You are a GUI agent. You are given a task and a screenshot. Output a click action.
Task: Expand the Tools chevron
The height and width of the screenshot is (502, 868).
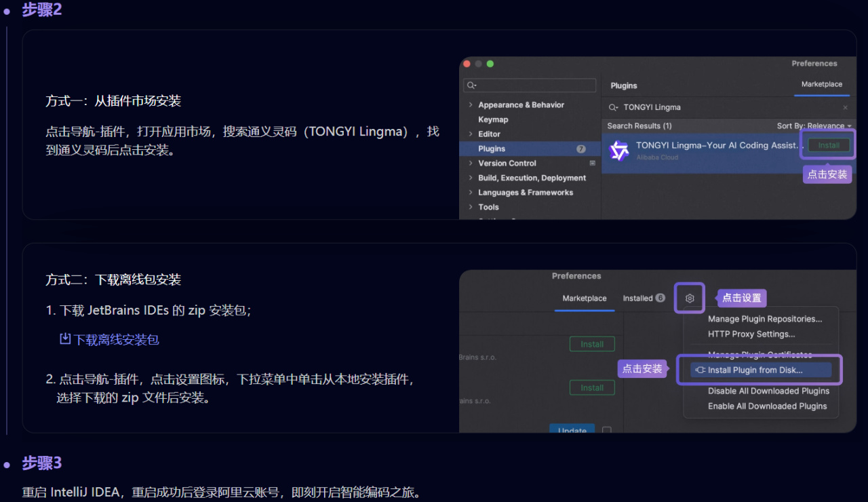[471, 208]
